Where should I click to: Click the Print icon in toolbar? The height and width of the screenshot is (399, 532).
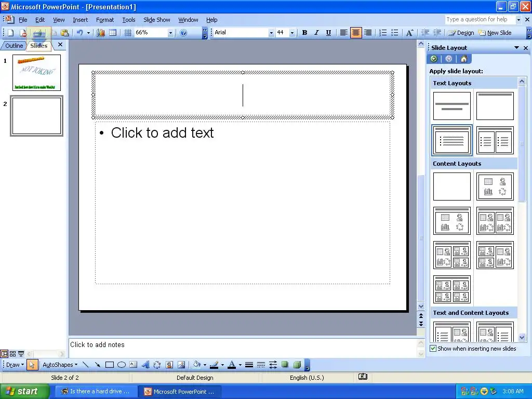coord(37,33)
